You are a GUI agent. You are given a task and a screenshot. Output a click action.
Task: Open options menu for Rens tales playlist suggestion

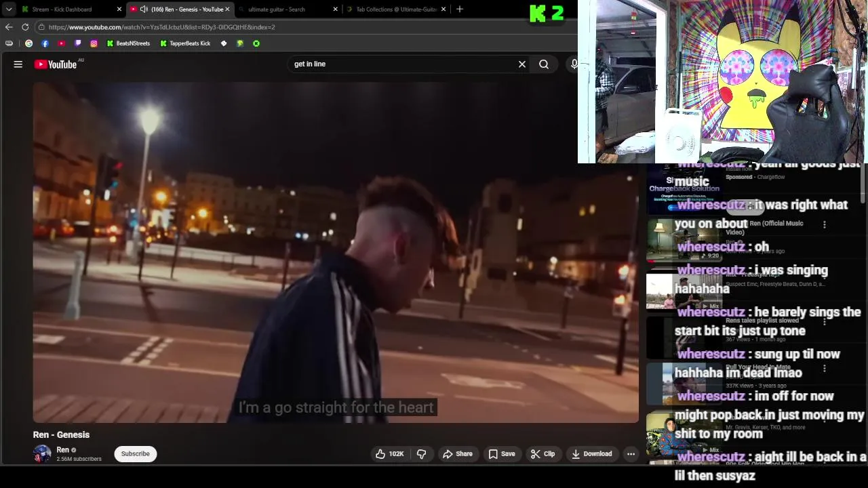pos(825,321)
